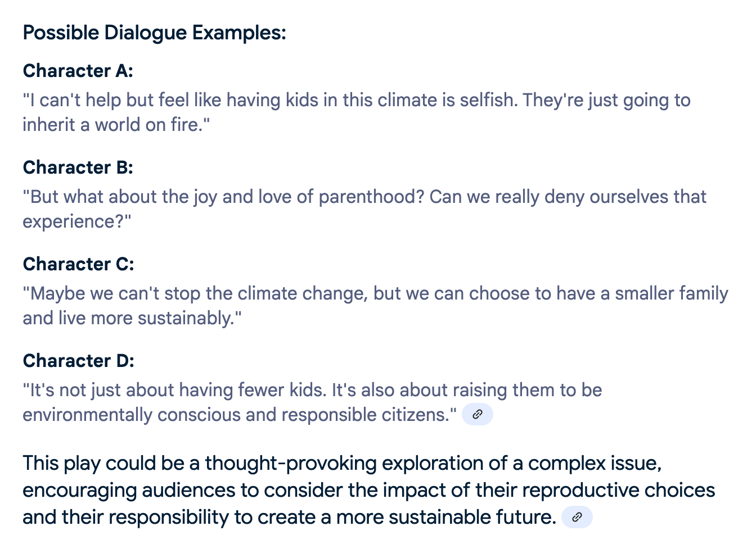The width and height of the screenshot is (756, 544).
Task: Click the link icon after the closing paragraph
Action: [x=577, y=518]
